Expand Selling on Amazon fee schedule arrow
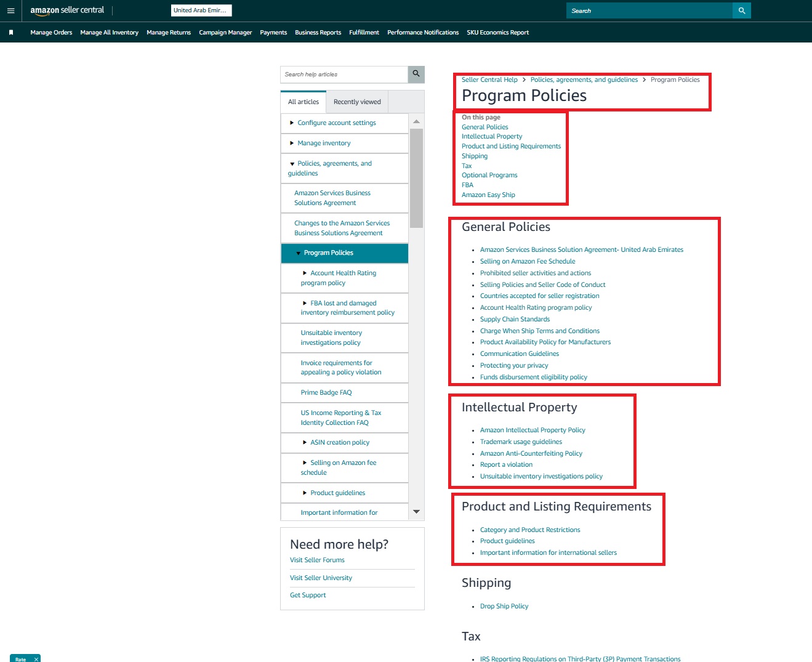The image size is (812, 662). pos(305,463)
